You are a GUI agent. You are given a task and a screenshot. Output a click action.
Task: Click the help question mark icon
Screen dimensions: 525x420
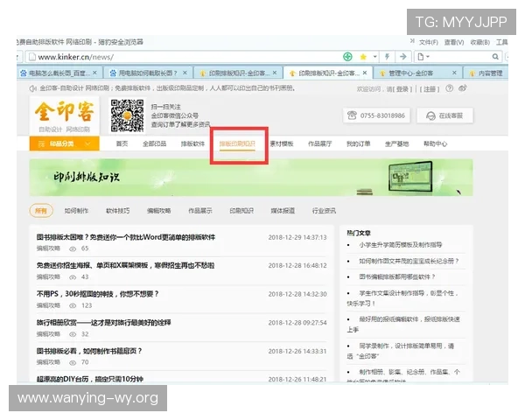450,88
